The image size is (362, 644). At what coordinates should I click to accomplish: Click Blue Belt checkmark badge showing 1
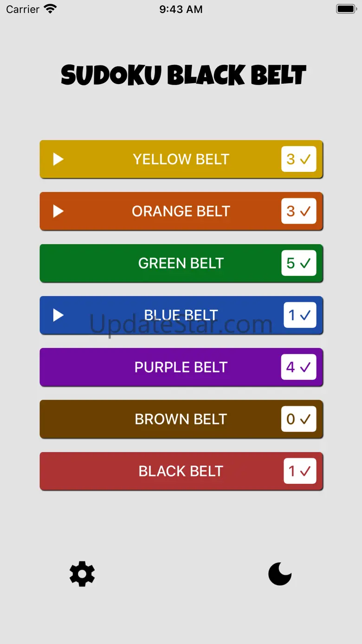300,315
